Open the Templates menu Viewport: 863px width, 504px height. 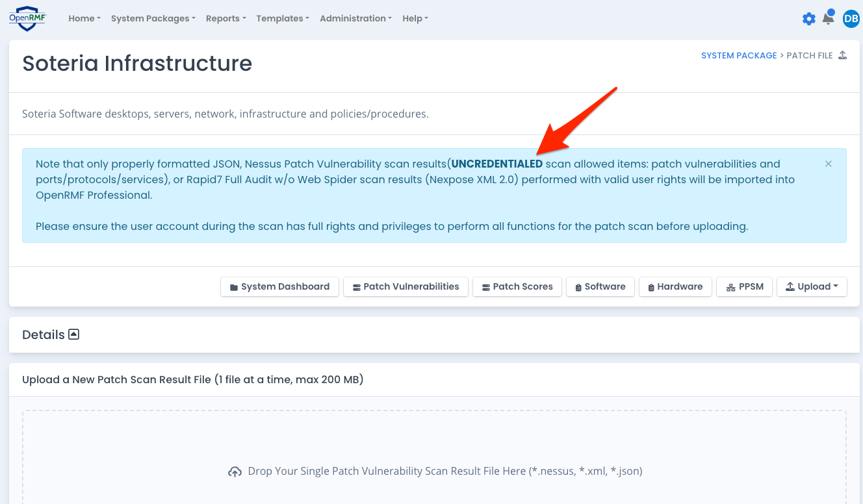tap(283, 18)
